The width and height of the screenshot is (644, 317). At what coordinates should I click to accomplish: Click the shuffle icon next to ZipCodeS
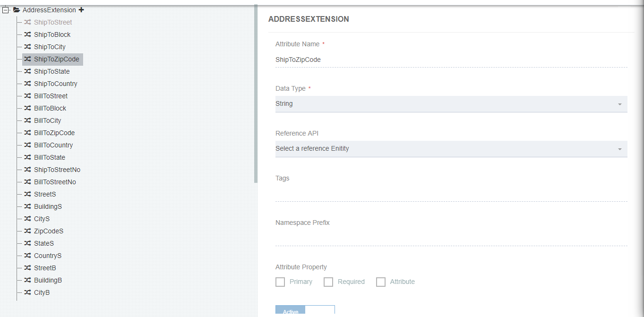click(27, 231)
